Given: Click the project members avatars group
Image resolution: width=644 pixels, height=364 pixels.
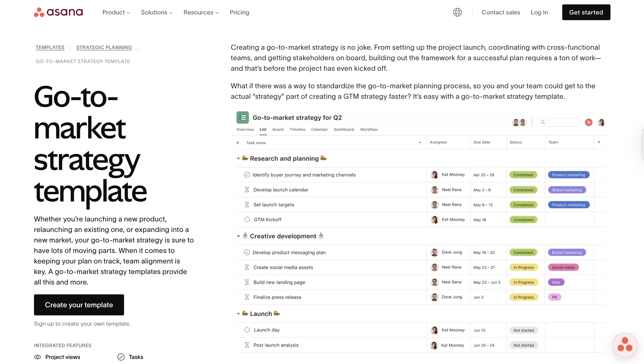Looking at the screenshot, I should (x=519, y=122).
